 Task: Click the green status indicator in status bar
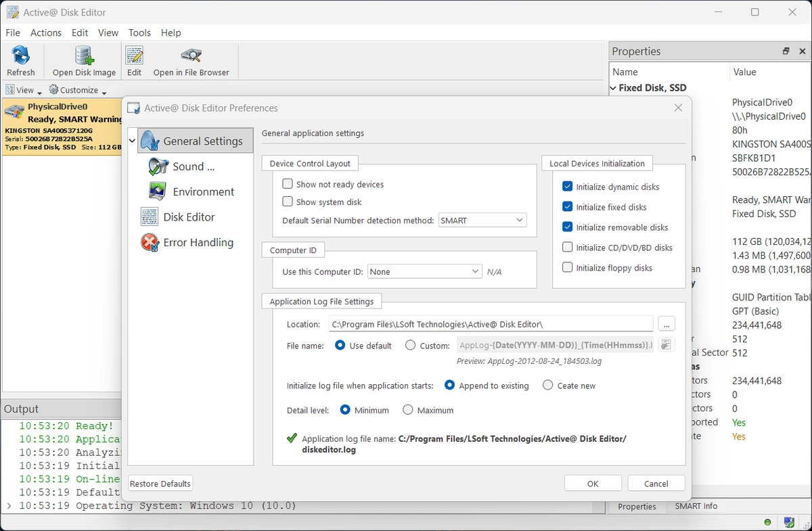coord(767,522)
